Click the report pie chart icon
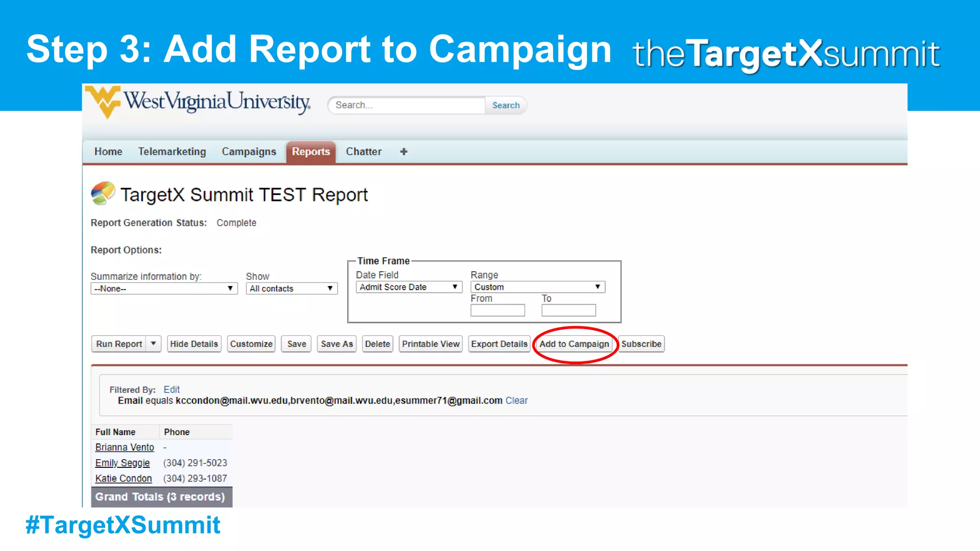 tap(103, 193)
